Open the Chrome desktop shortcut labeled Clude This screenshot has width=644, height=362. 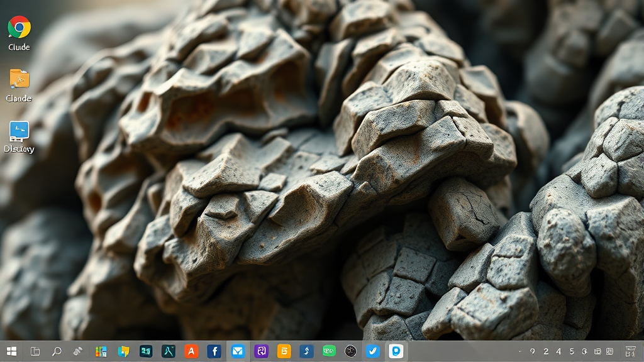[x=19, y=28]
